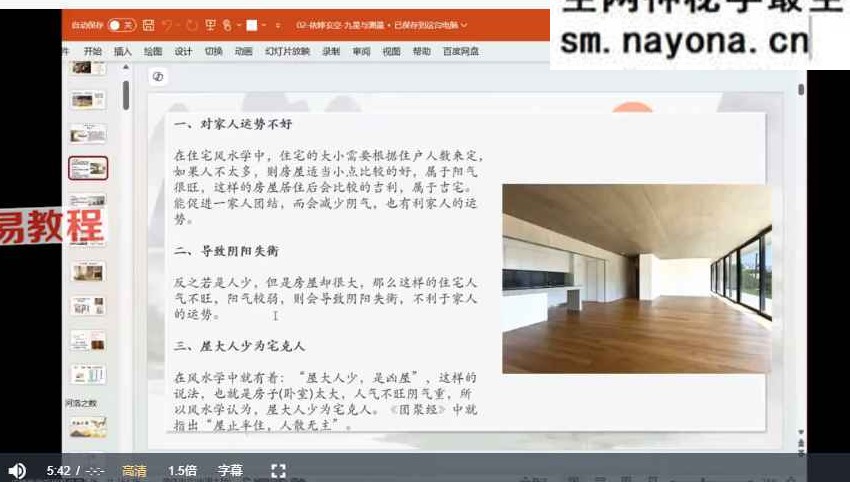850x482 pixels.
Task: Open the 1.5倍 playback speed option
Action: pos(182,471)
